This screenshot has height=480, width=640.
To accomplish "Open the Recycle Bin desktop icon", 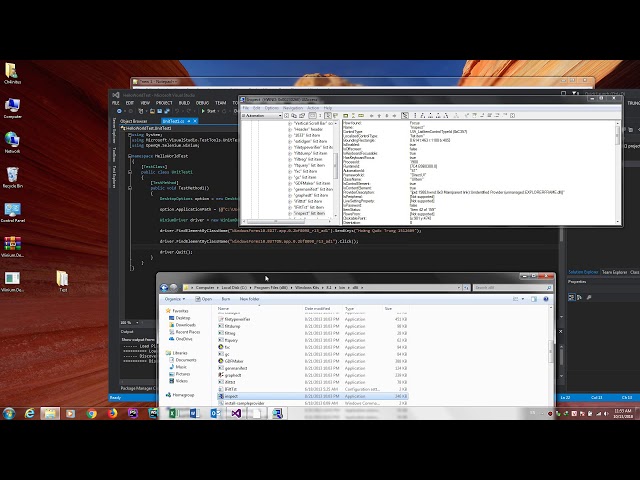I will click(x=12, y=177).
